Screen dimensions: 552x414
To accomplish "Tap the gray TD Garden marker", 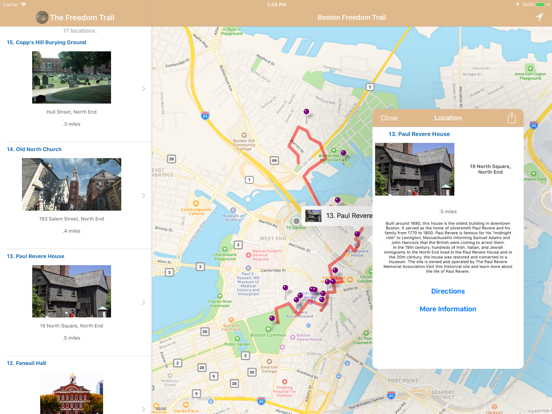I will (x=296, y=221).
